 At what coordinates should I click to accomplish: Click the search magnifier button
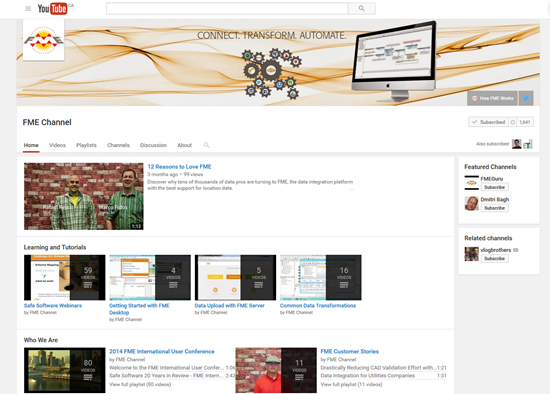coord(362,8)
